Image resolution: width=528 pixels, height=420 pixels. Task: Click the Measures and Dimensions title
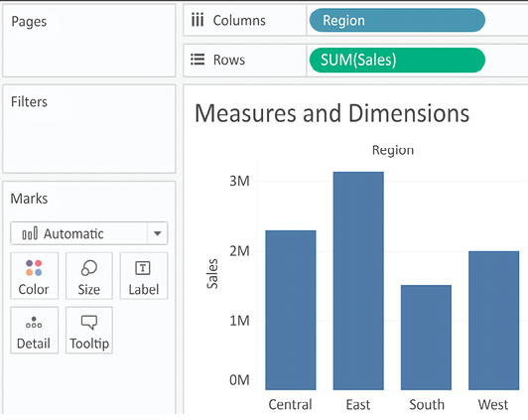click(331, 113)
